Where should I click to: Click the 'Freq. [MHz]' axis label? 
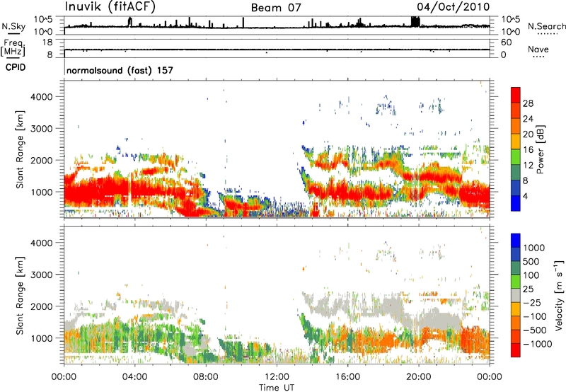pyautogui.click(x=13, y=48)
